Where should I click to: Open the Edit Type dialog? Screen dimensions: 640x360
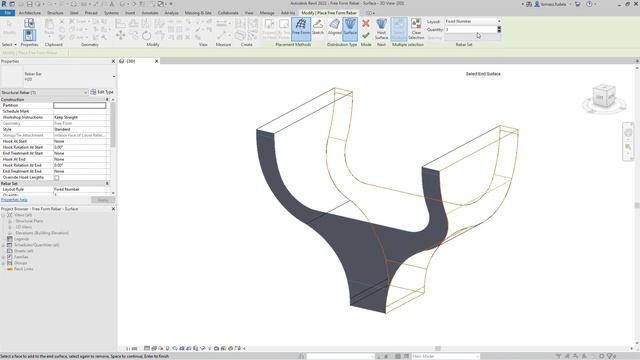[x=102, y=92]
